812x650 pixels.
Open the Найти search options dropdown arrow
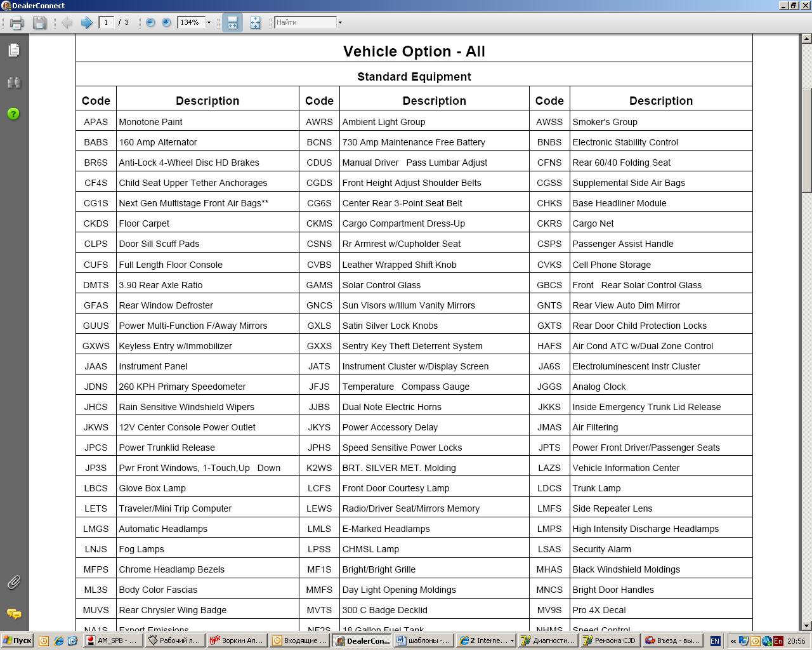click(340, 22)
